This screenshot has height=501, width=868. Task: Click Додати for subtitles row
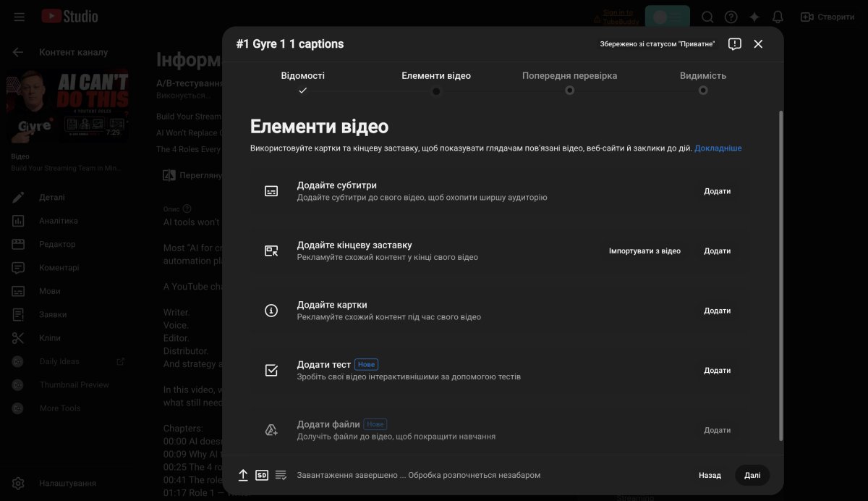tap(718, 191)
